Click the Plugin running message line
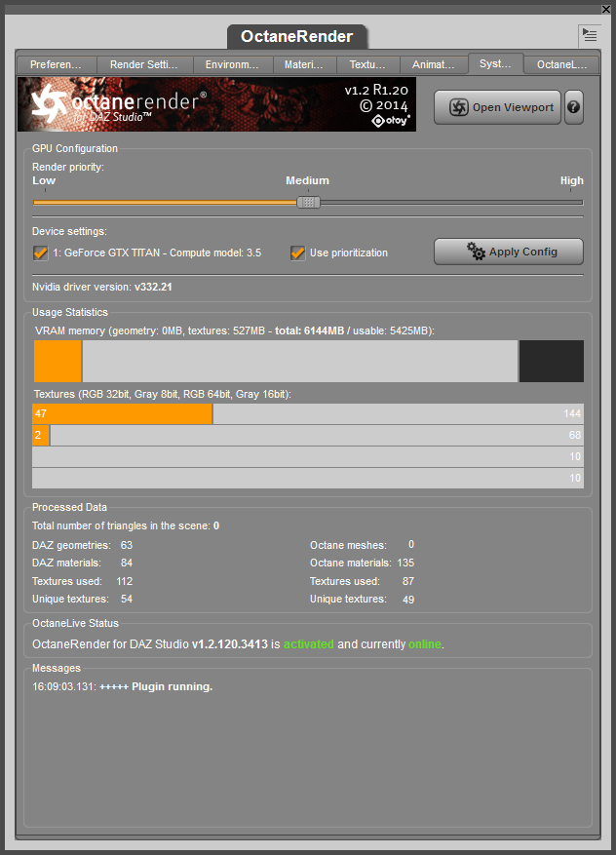Image resolution: width=616 pixels, height=855 pixels. tap(123, 687)
